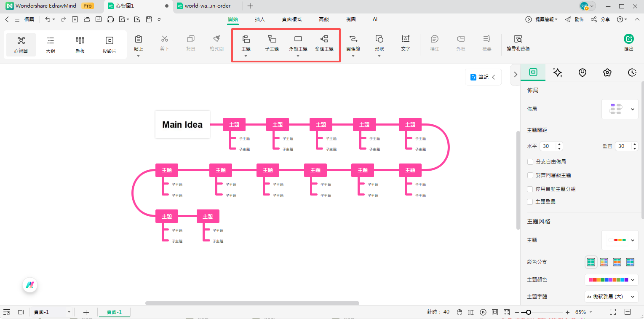Switch to 大綱 outline view

coord(51,45)
